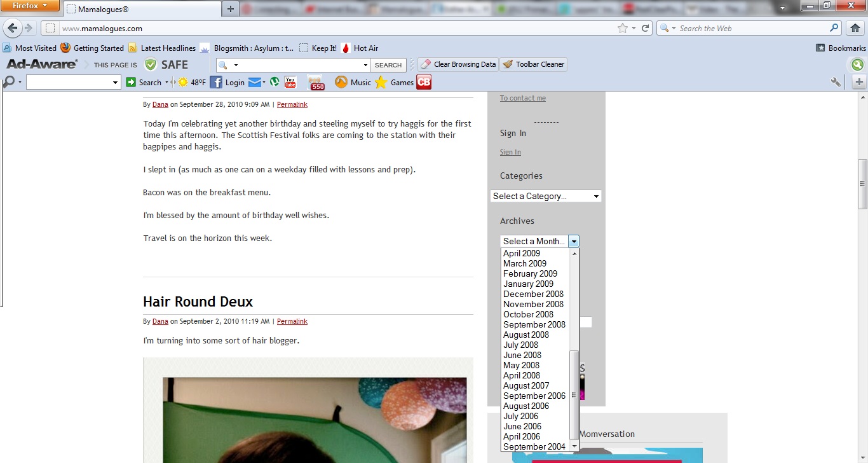Reload the page with the refresh icon
The height and width of the screenshot is (463, 868).
pyautogui.click(x=646, y=28)
